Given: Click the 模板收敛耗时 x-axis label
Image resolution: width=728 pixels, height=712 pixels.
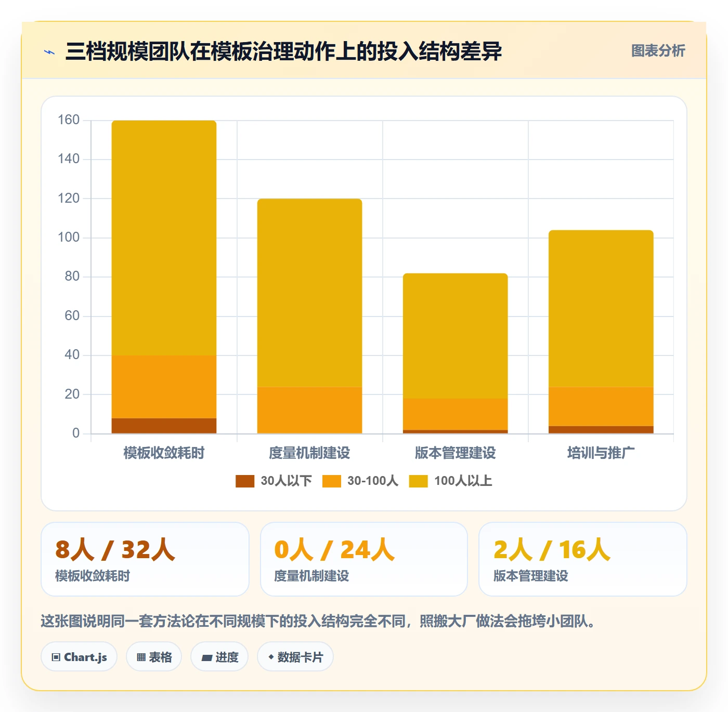Looking at the screenshot, I should tap(164, 453).
